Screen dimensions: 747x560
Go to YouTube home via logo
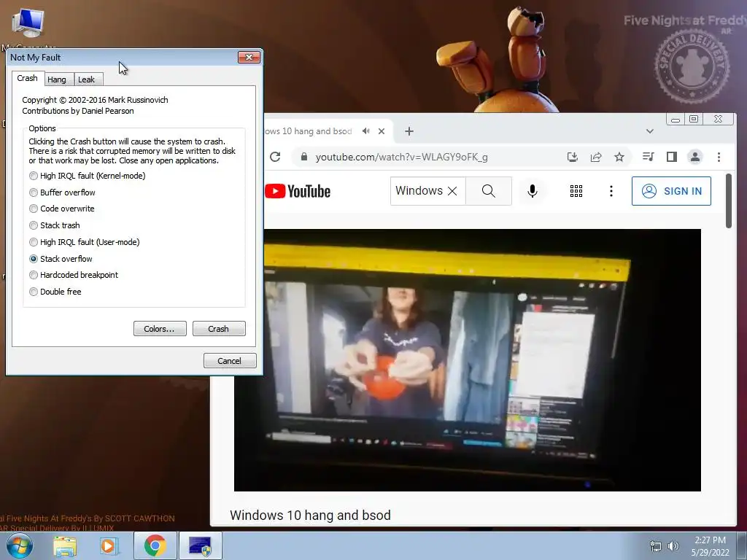[x=298, y=191]
